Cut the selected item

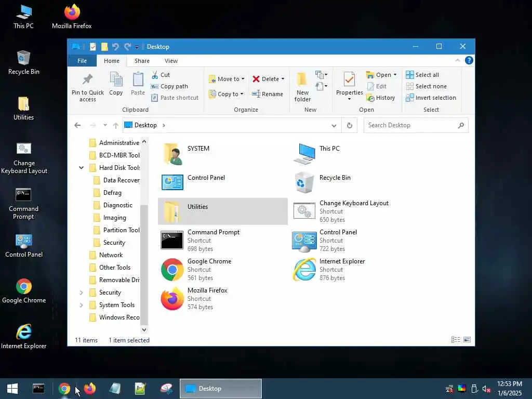tap(161, 75)
